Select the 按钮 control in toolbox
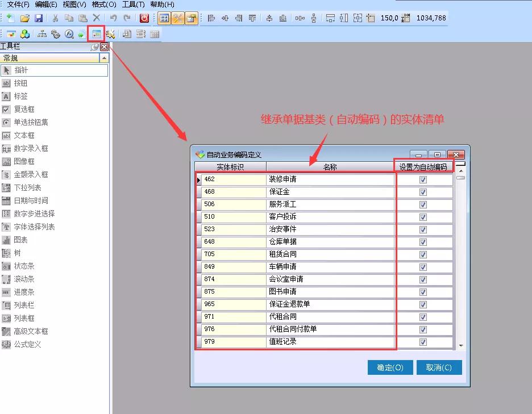 pyautogui.click(x=20, y=83)
